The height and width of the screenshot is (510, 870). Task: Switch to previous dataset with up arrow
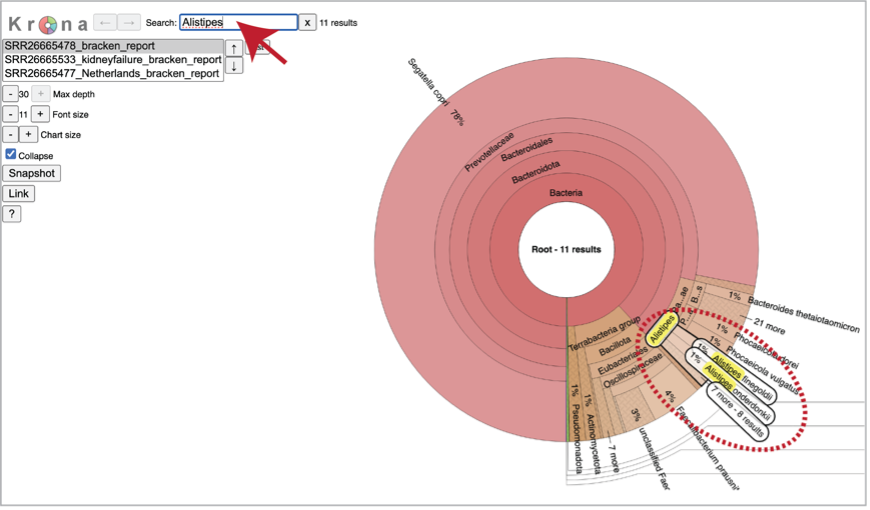tap(234, 49)
